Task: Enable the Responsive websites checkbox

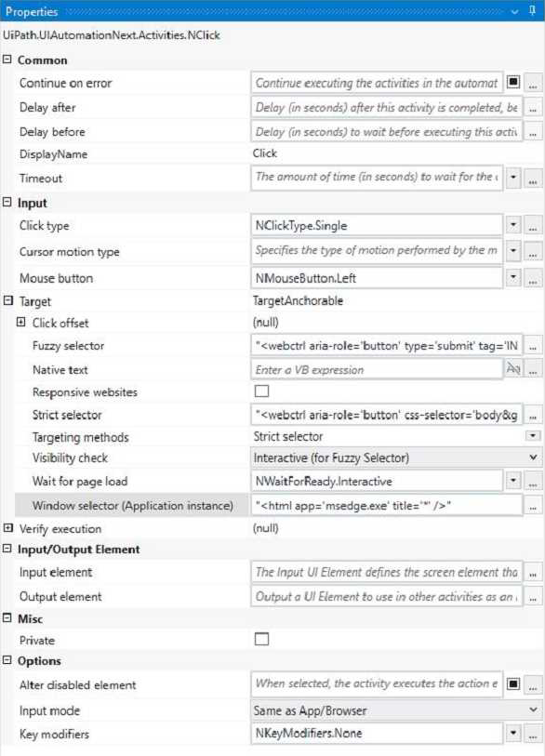Action: (262, 391)
